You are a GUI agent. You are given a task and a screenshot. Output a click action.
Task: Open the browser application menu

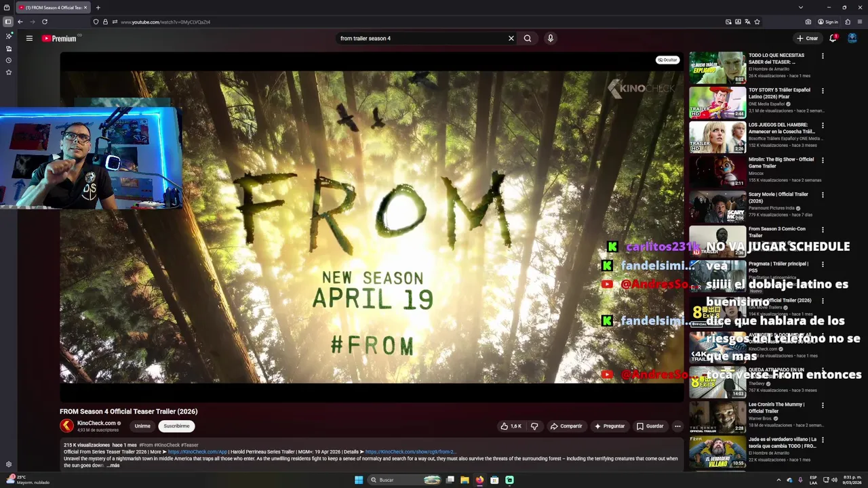(x=860, y=22)
